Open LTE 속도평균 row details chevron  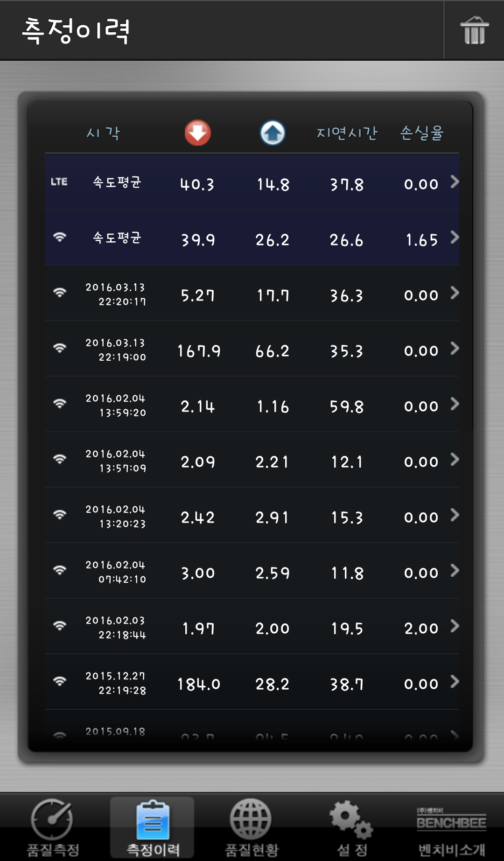click(x=455, y=182)
